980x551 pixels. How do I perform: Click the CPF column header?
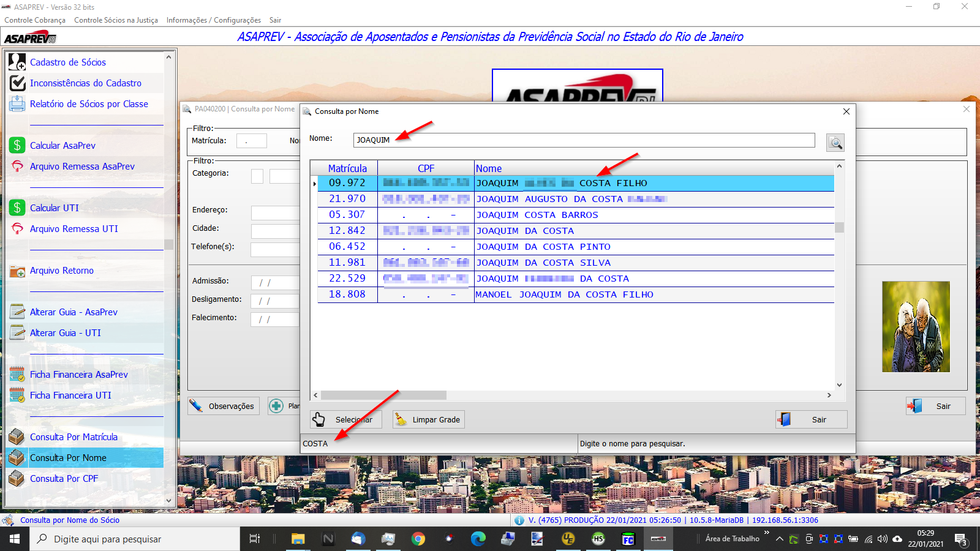(426, 168)
